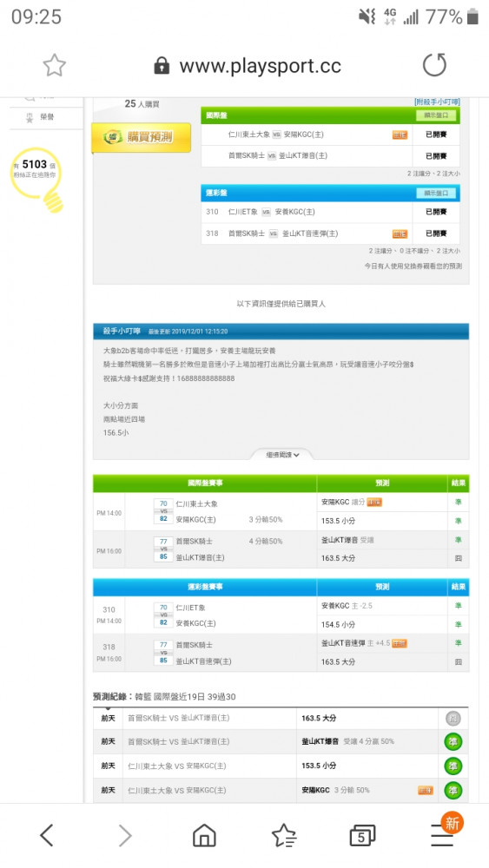Click the orange 主推 tag in 國際盤 first row
489x868 pixels.
(x=400, y=135)
